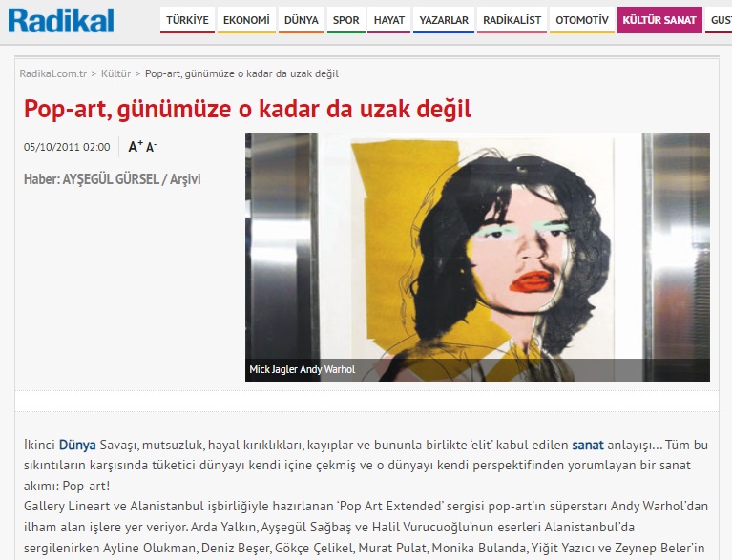
Task: Navigate to HAYAT section
Action: (389, 20)
